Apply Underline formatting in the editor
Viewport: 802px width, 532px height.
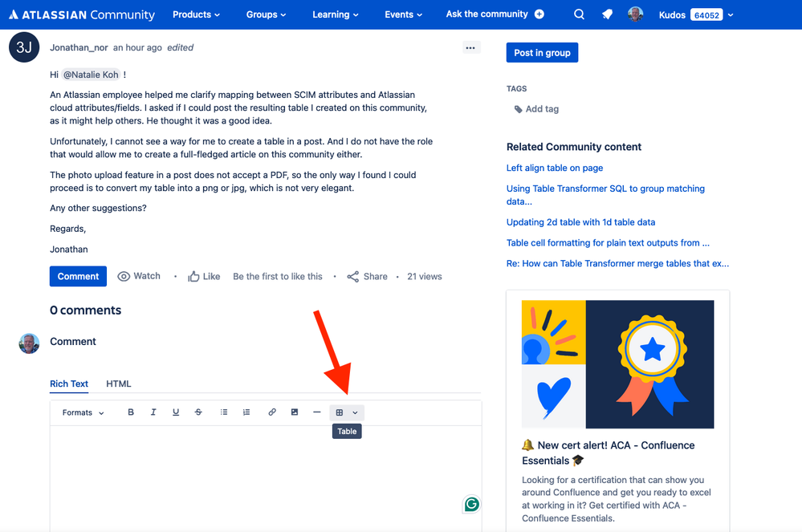click(176, 412)
